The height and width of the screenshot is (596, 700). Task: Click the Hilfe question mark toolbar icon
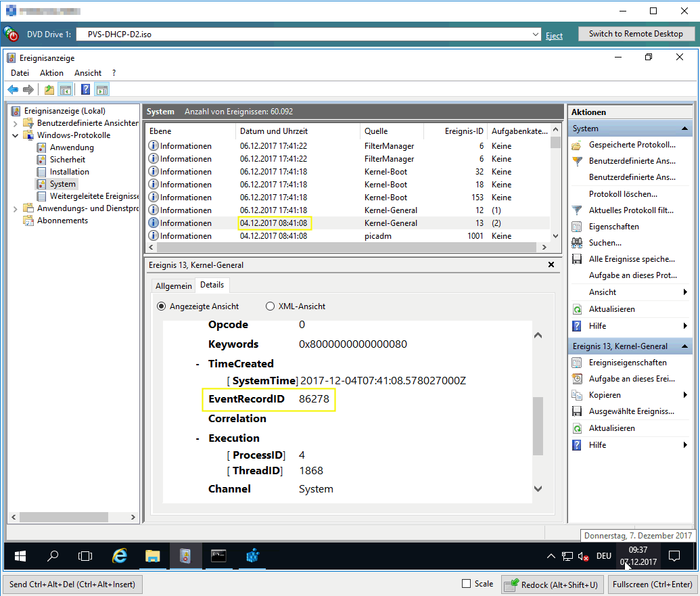85,89
